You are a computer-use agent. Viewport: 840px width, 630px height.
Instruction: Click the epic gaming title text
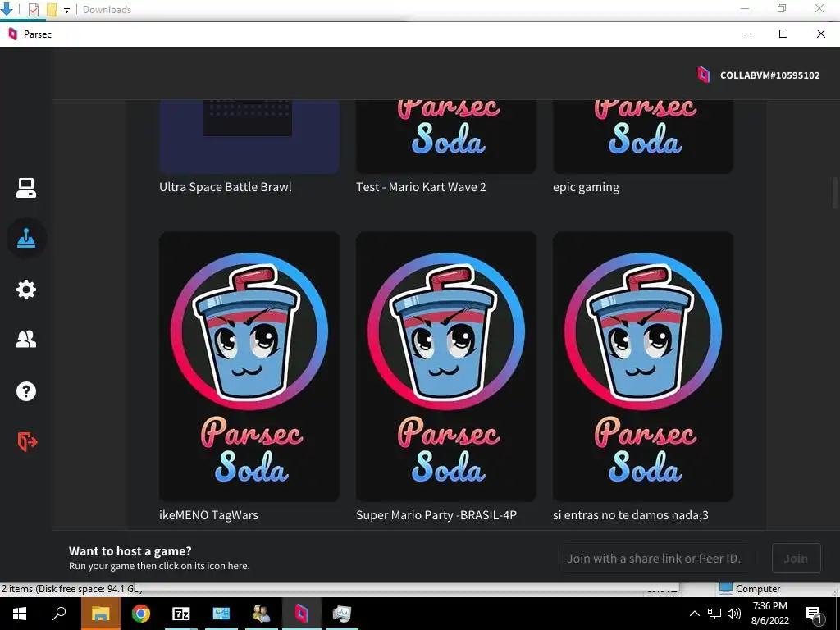click(586, 188)
